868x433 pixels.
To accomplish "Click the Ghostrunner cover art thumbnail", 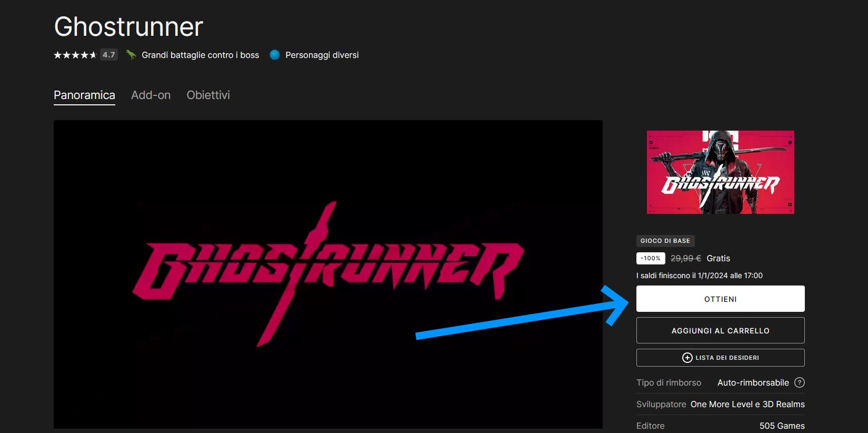I will coord(720,172).
